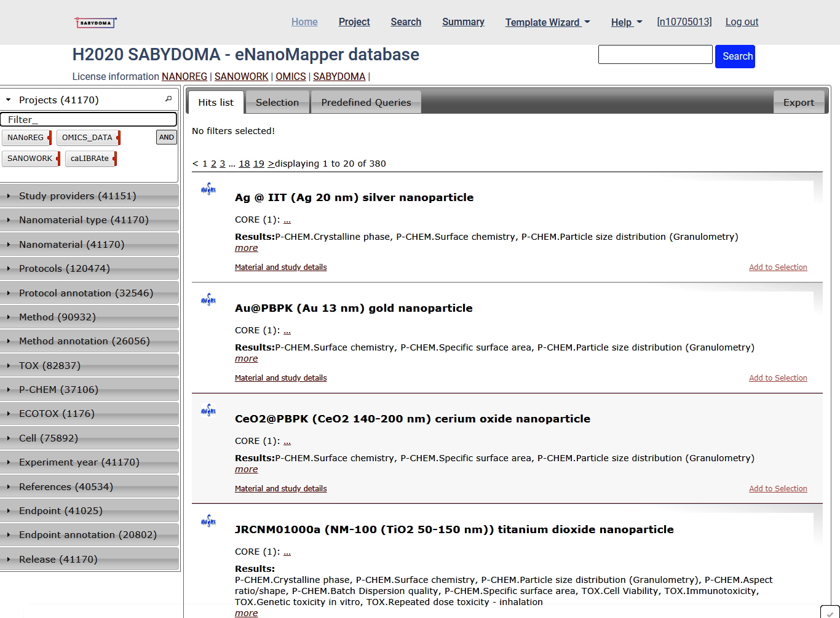Toggle the caLIBRAte project filter tag
The height and width of the screenshot is (618, 840).
[90, 159]
